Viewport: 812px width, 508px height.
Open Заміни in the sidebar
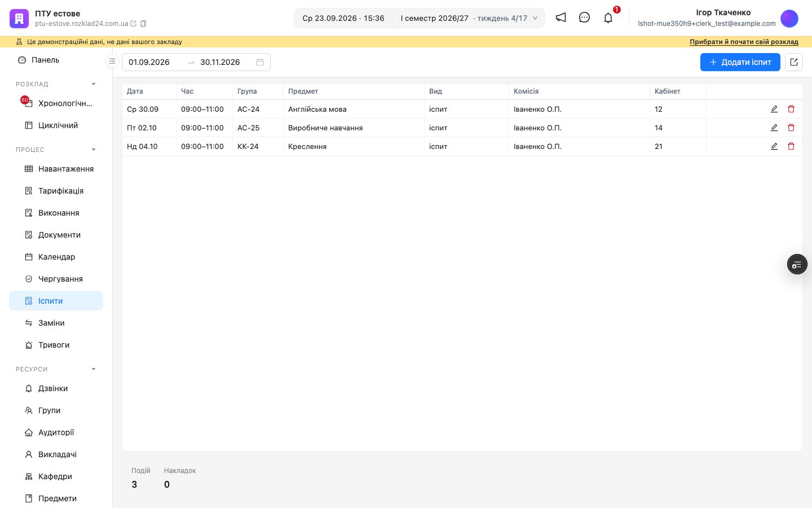click(56, 323)
